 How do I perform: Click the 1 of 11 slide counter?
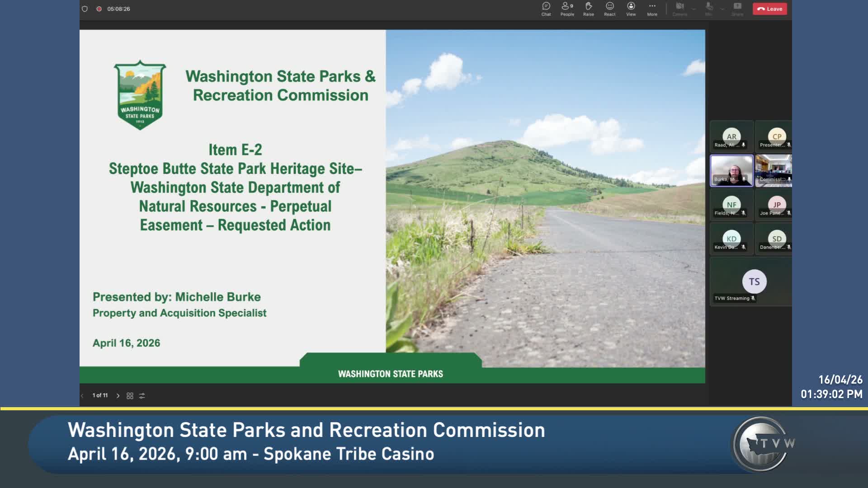point(100,395)
